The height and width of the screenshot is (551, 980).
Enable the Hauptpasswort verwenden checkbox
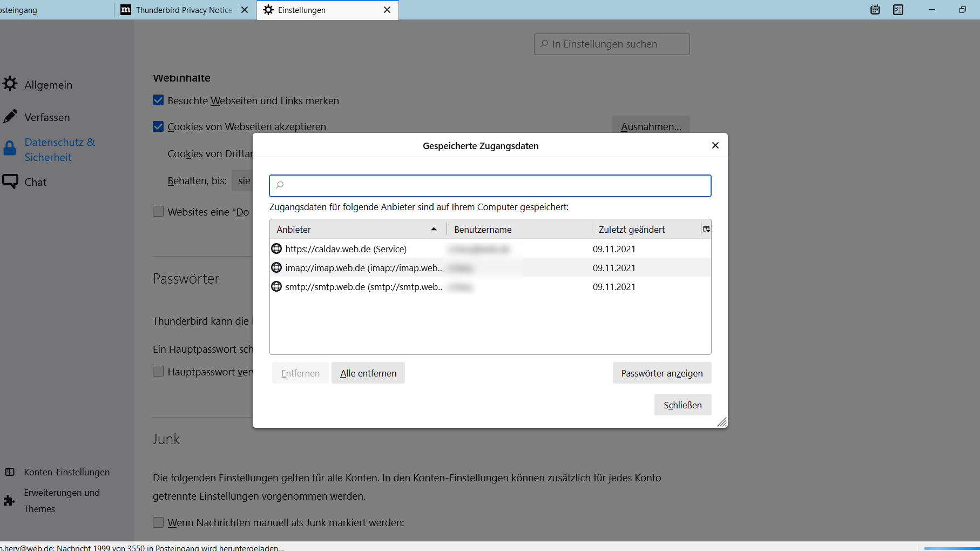pyautogui.click(x=158, y=372)
